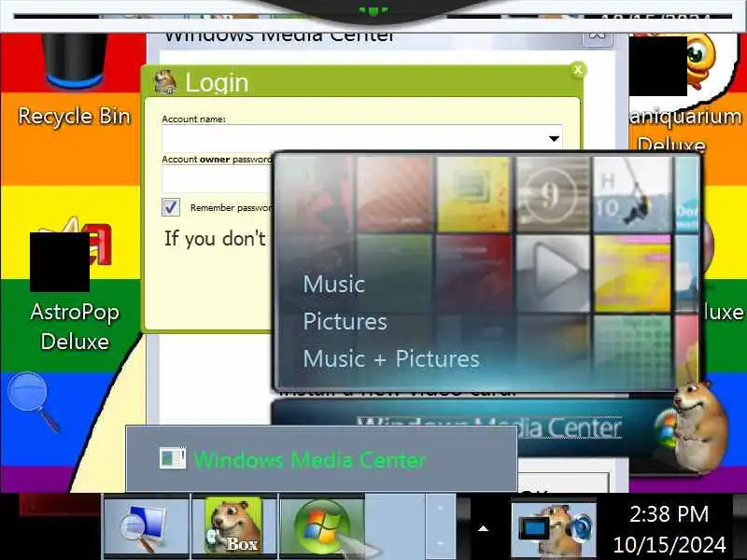Click the play button album tile

[x=553, y=273]
